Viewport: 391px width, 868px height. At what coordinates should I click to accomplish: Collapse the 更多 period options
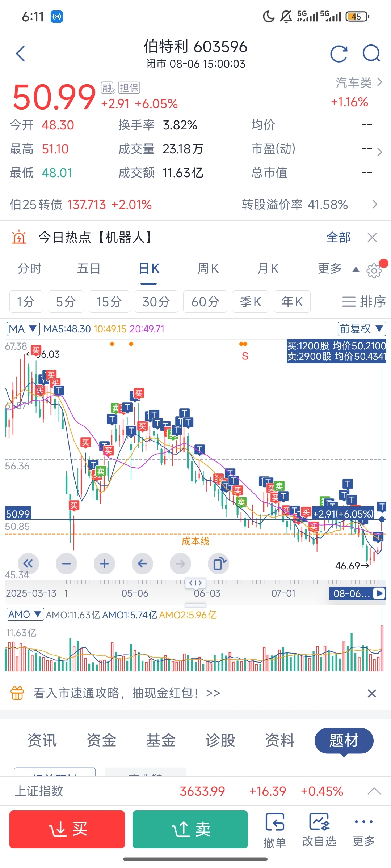pos(338,269)
